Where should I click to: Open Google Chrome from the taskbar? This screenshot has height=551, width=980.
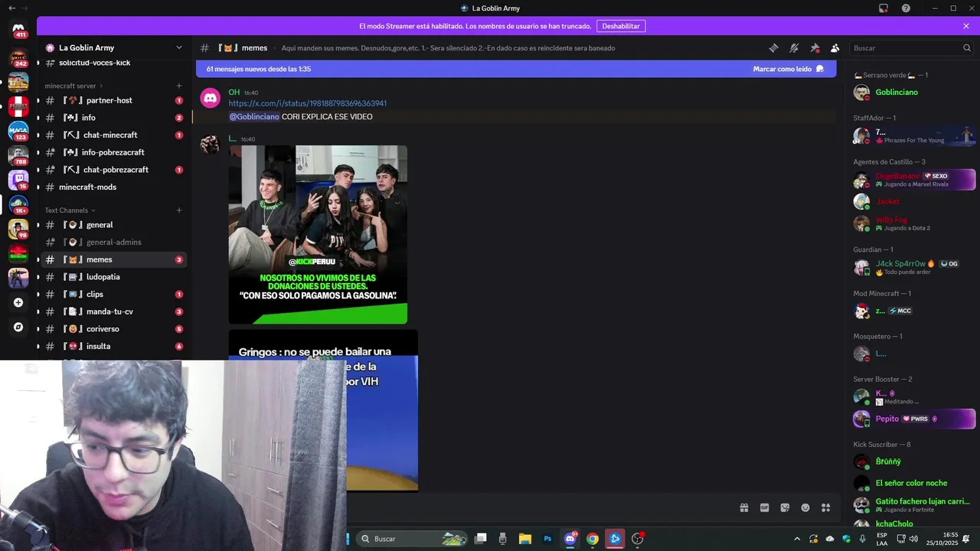[593, 539]
